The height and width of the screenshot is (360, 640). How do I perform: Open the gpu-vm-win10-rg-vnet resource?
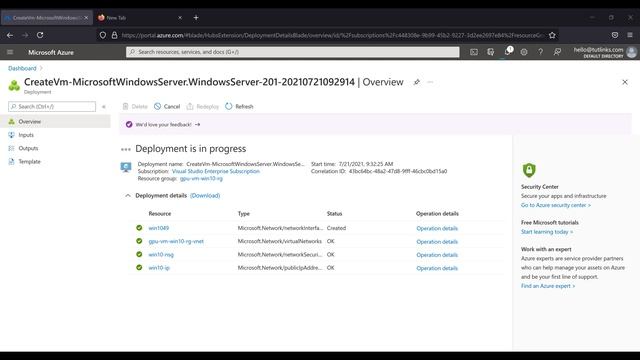pyautogui.click(x=176, y=241)
